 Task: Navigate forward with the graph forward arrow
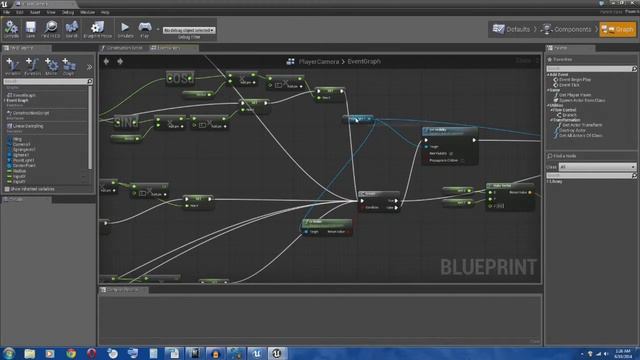[x=120, y=61]
